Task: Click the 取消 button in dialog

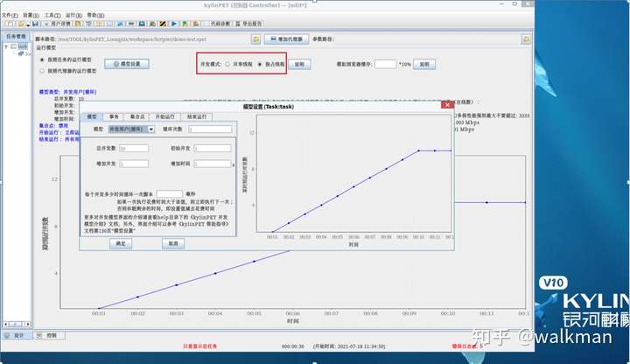Action: (173, 243)
